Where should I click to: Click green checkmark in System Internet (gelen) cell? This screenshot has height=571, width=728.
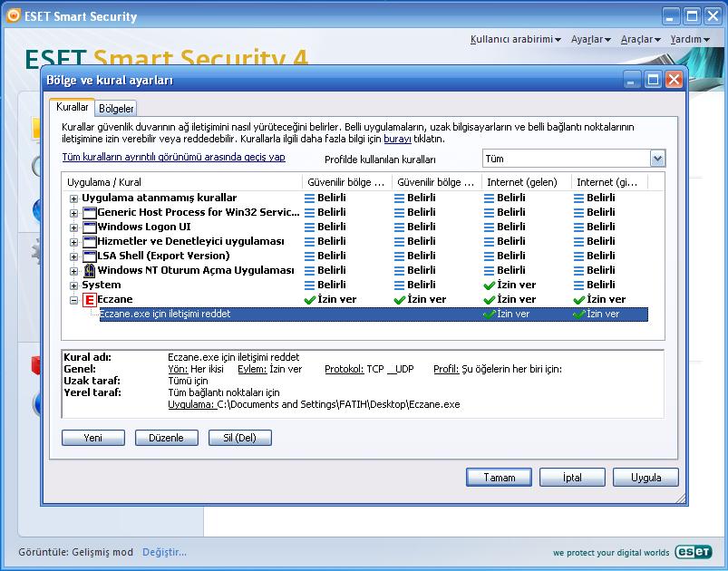click(x=489, y=285)
